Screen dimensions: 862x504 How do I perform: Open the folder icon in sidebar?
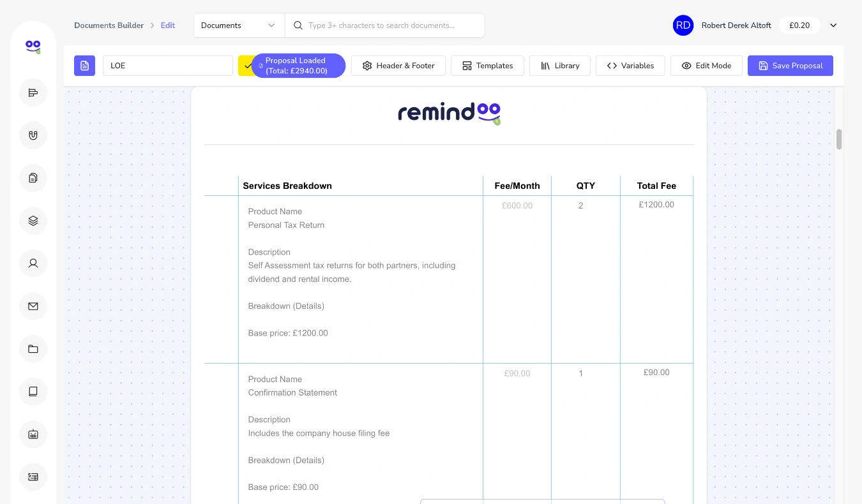(33, 349)
